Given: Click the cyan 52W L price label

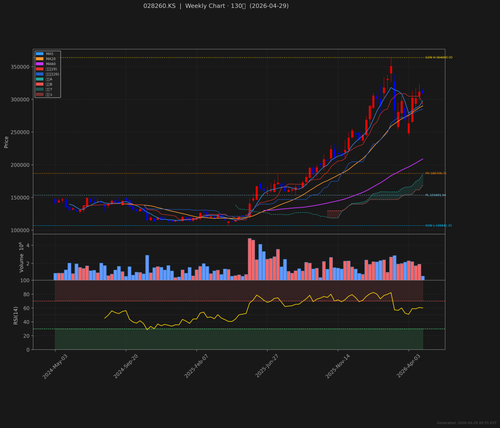Looking at the screenshot, I should point(438,226).
